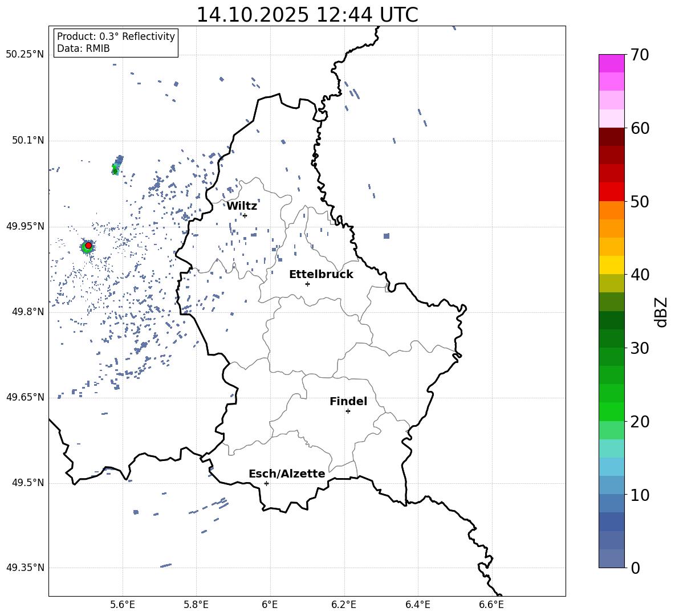
Task: Click the 49.95°N latitude label
Action: tap(25, 226)
